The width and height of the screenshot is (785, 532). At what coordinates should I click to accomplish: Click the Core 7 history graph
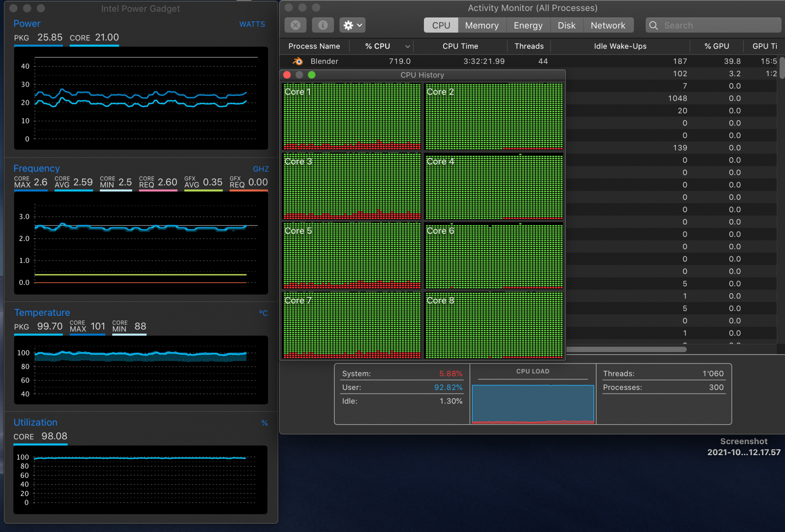click(x=352, y=325)
